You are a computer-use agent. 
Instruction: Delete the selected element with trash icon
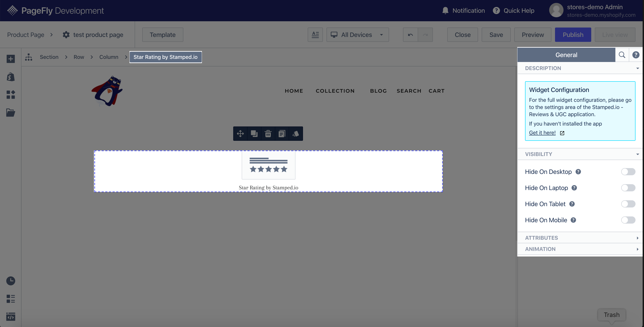[268, 134]
